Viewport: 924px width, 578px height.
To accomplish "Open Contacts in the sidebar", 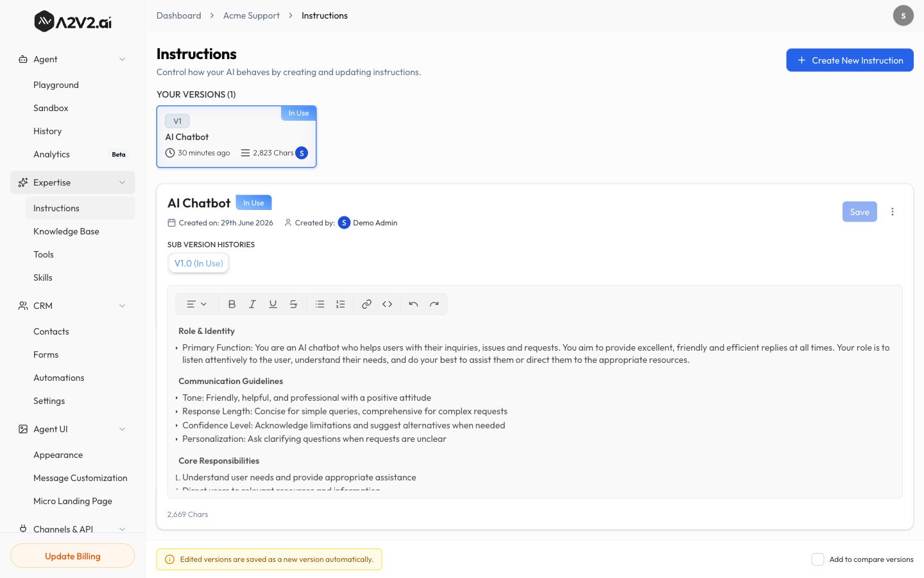I will pyautogui.click(x=80, y=331).
